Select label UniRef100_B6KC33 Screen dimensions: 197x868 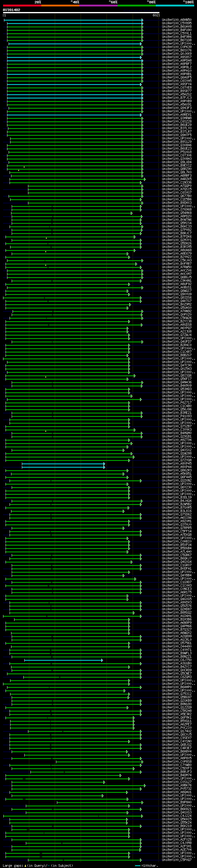177,226
